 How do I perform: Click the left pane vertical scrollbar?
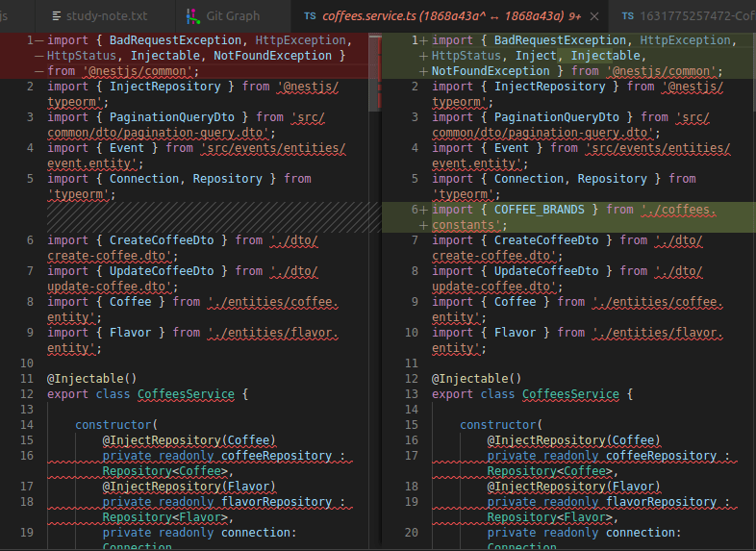click(x=375, y=72)
